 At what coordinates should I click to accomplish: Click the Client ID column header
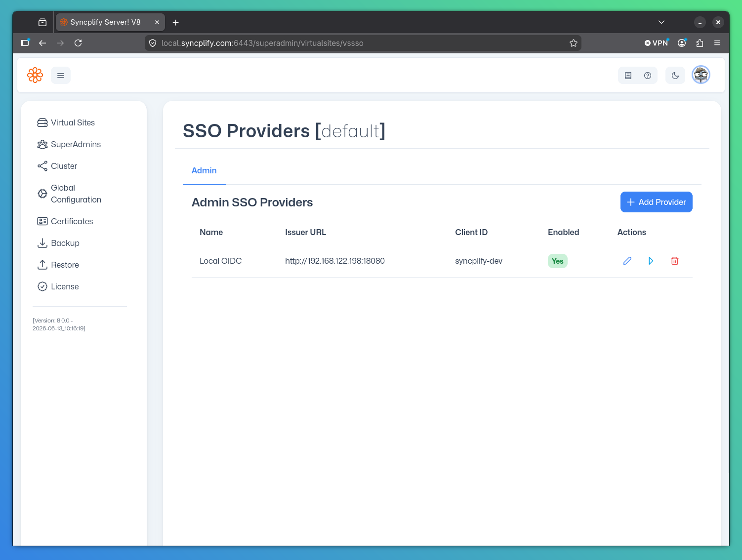471,232
